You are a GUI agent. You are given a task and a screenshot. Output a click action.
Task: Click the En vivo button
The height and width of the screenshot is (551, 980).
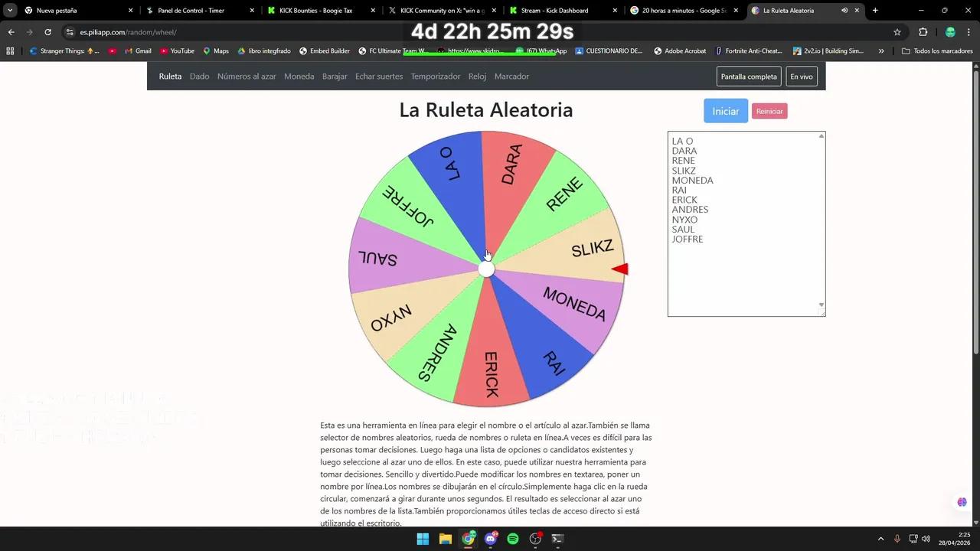[802, 77]
